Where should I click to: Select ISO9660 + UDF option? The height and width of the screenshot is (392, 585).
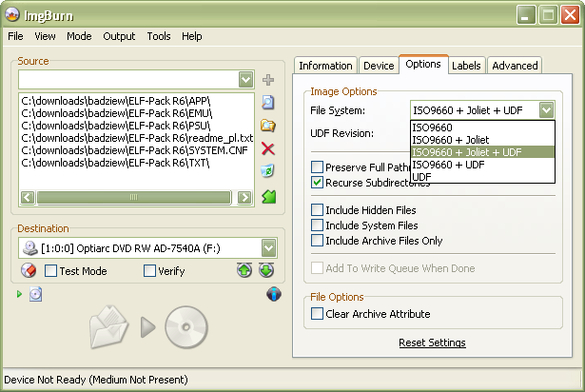pyautogui.click(x=482, y=165)
